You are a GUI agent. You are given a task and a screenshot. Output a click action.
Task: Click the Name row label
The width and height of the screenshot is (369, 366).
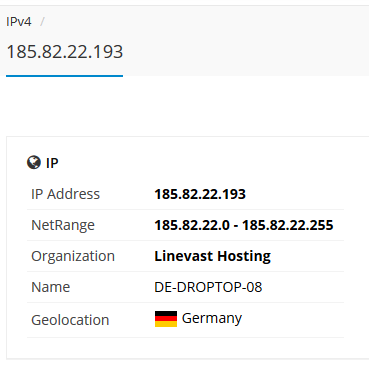pos(51,287)
